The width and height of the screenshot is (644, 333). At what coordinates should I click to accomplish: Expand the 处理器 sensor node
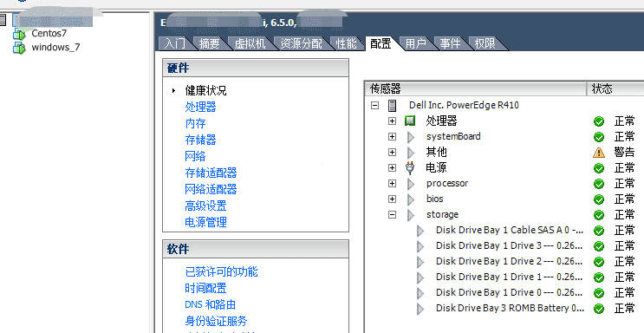[x=393, y=121]
